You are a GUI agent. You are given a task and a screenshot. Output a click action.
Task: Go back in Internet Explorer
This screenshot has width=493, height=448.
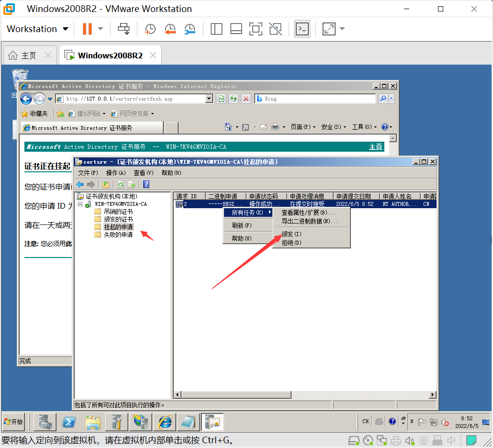[26, 99]
